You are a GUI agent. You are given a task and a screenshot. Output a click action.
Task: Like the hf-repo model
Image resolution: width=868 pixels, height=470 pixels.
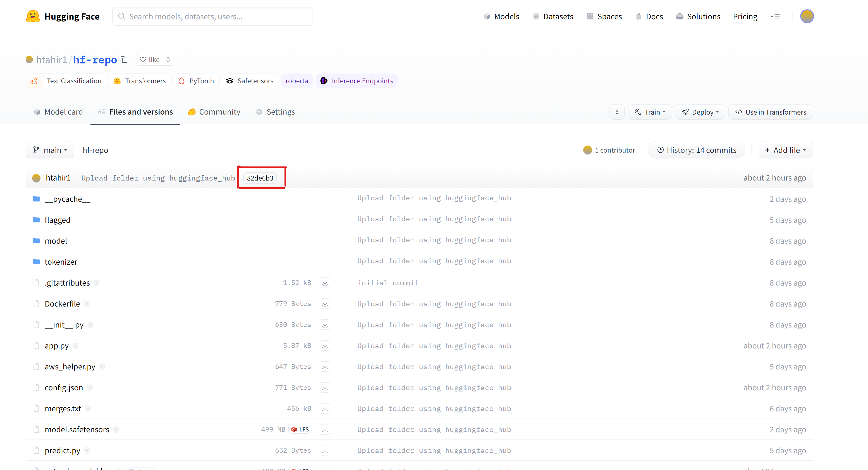(150, 60)
